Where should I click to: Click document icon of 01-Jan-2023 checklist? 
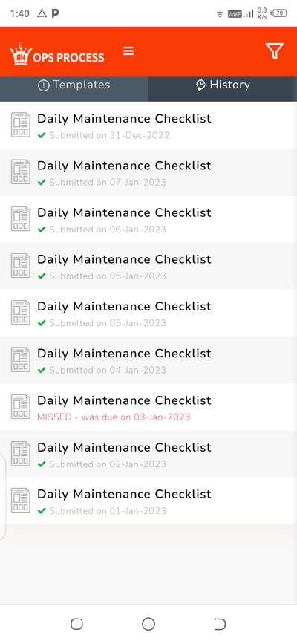(21, 500)
